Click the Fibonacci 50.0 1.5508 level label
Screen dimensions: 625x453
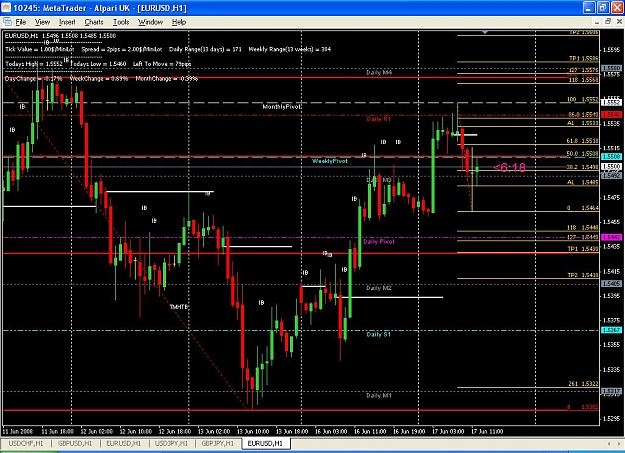582,154
